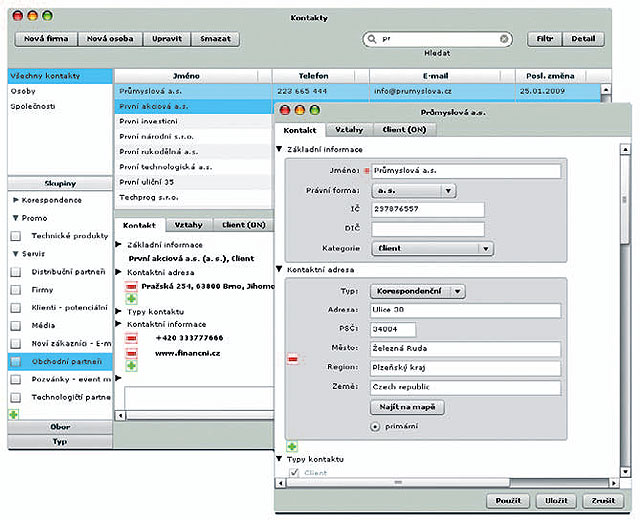640x520 pixels.
Task: Remove phone +420 333777666 with red minus
Action: [x=131, y=338]
